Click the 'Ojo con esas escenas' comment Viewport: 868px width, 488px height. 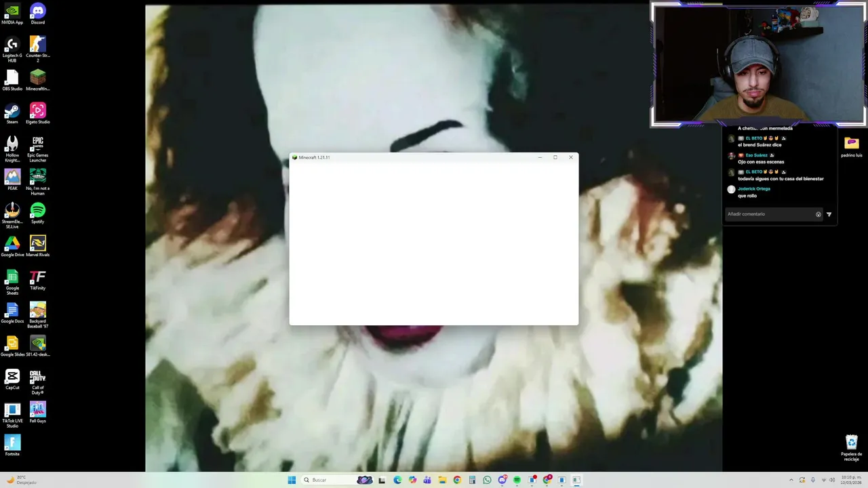tap(761, 162)
